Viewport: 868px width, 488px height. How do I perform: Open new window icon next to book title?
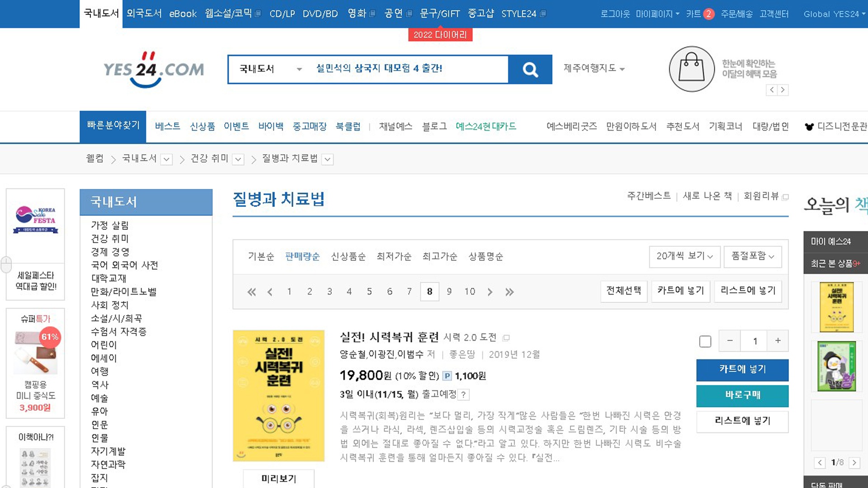pyautogui.click(x=506, y=338)
